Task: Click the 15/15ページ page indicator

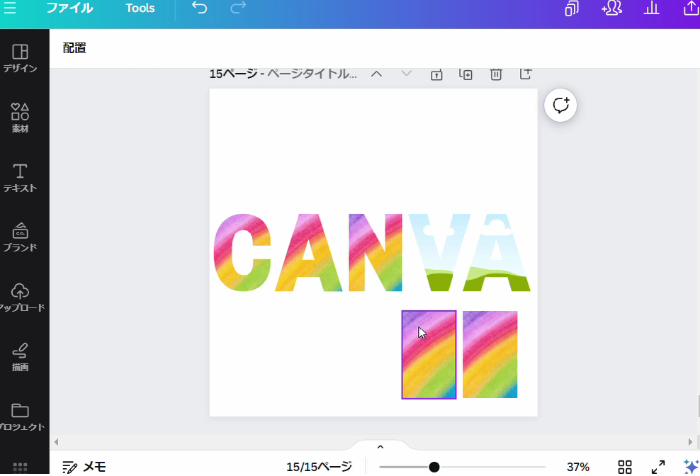Action: [319, 467]
